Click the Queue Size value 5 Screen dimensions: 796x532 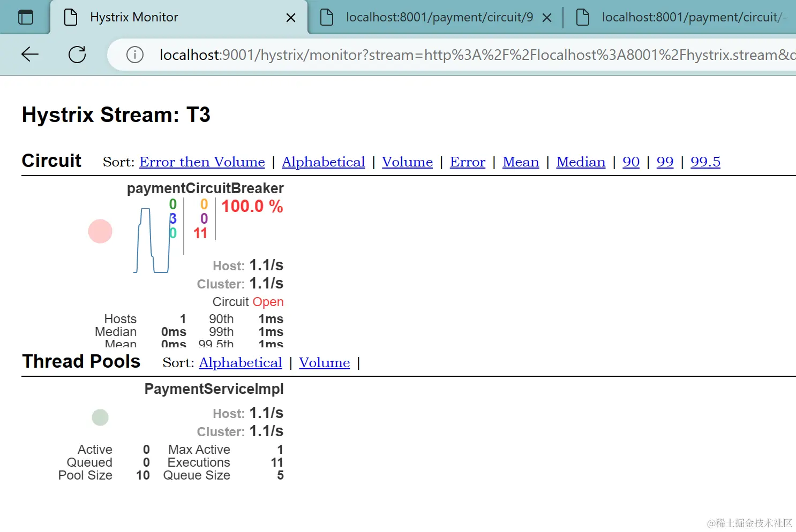[280, 475]
